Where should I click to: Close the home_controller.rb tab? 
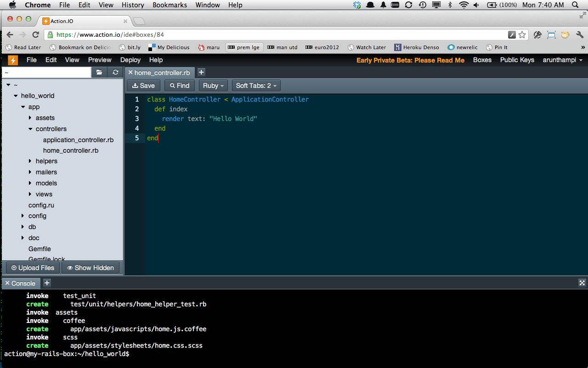[130, 73]
